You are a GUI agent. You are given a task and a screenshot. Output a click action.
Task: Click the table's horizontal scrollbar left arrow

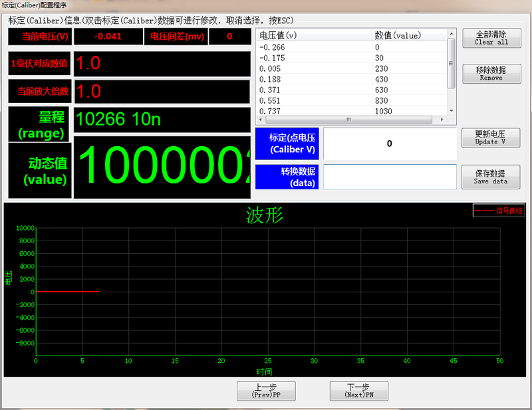coord(260,120)
